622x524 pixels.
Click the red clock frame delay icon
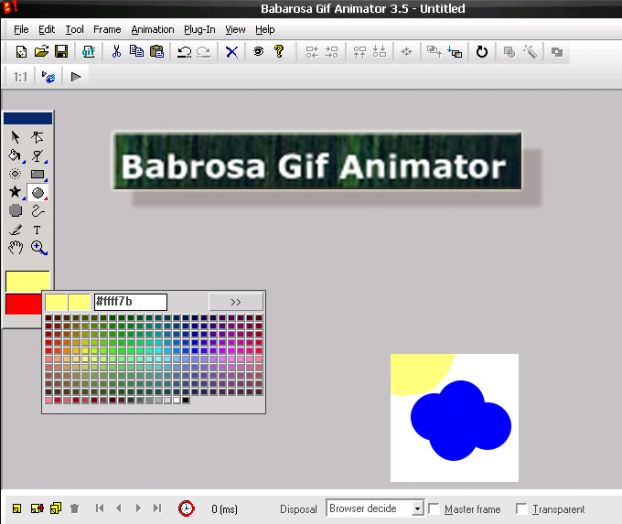point(186,509)
